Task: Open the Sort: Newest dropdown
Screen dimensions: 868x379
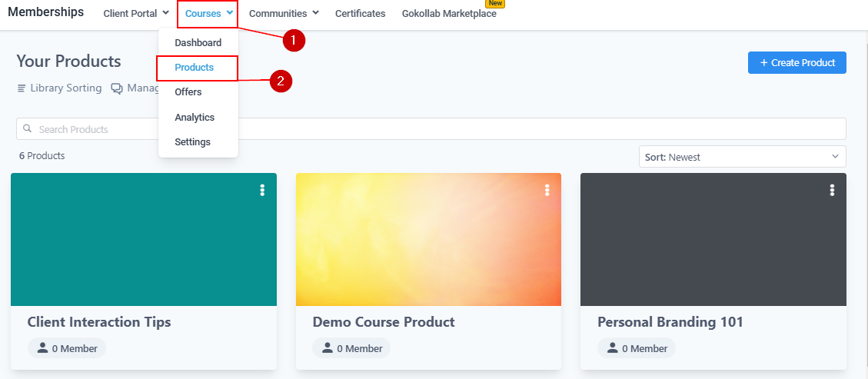Action: (742, 157)
